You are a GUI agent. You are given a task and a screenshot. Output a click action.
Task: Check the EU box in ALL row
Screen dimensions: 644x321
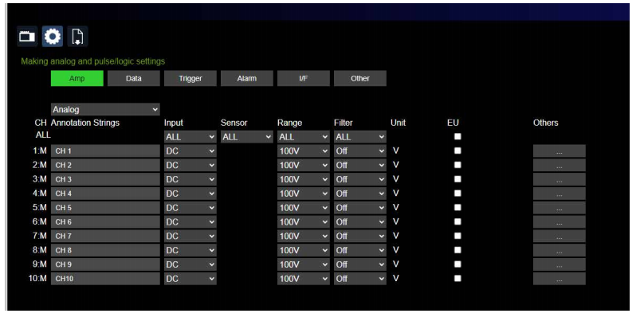tap(457, 136)
